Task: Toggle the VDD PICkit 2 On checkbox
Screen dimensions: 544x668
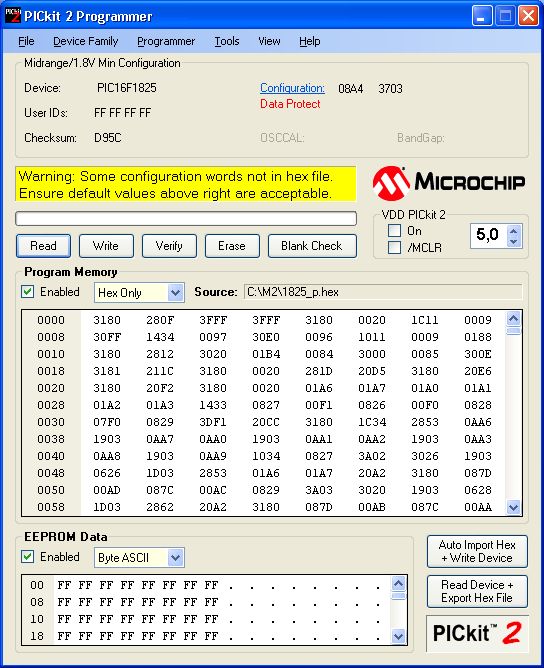Action: (x=394, y=231)
